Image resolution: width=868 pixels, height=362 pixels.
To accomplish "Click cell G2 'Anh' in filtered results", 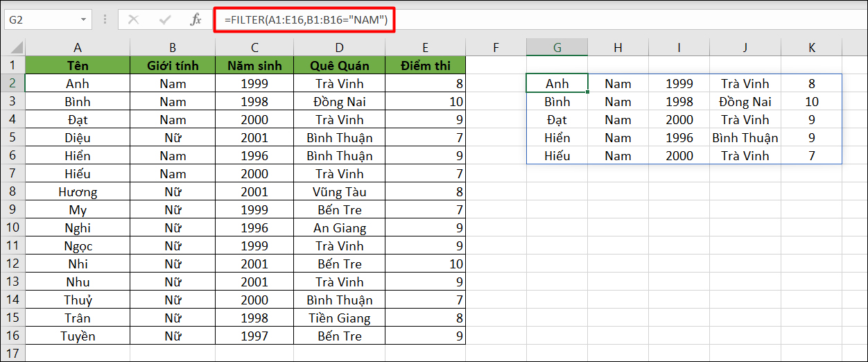I will coord(557,83).
